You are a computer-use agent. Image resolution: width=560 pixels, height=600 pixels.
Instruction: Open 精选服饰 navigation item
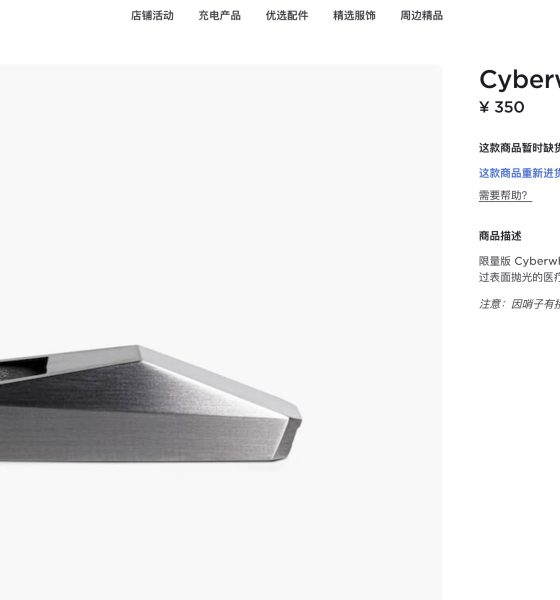pyautogui.click(x=354, y=16)
